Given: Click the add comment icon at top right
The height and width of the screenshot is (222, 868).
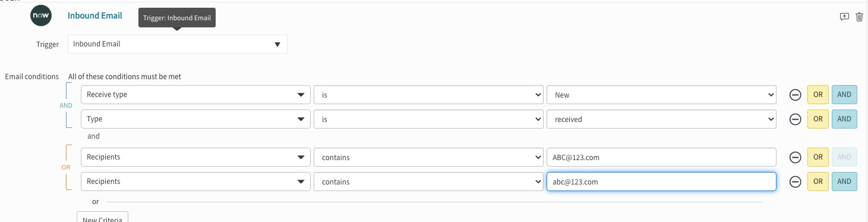Looking at the screenshot, I should coord(844,17).
